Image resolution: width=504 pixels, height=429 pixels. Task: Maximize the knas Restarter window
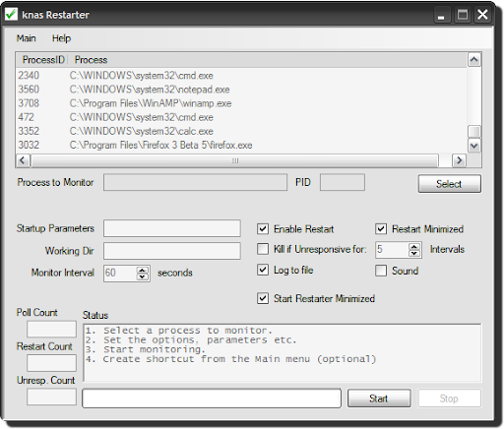pyautogui.click(x=463, y=15)
